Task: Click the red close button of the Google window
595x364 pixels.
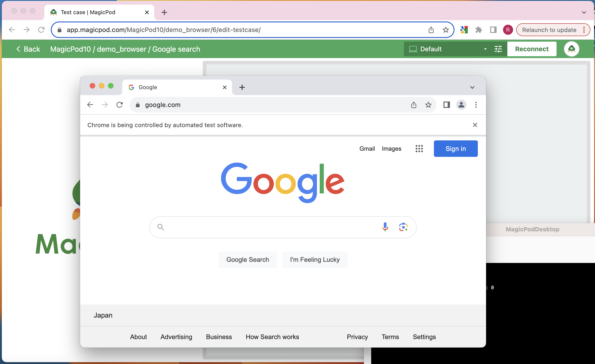Action: (92, 86)
